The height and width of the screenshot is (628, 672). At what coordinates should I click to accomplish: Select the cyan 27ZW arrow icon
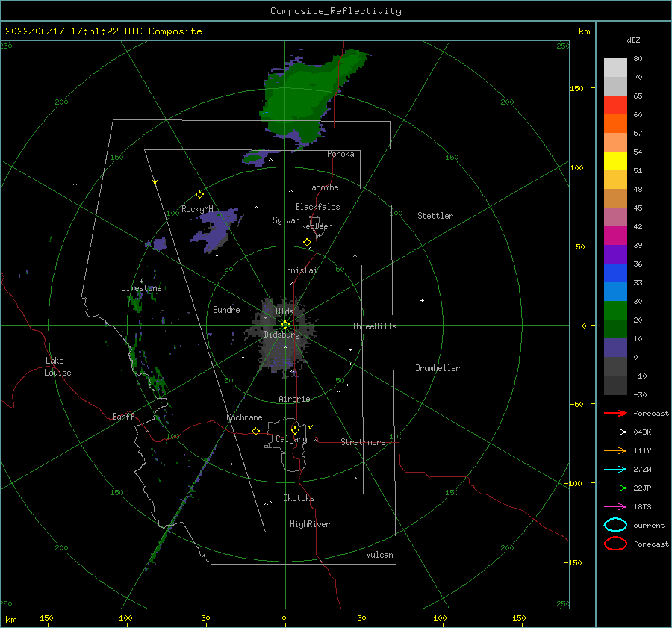(615, 470)
